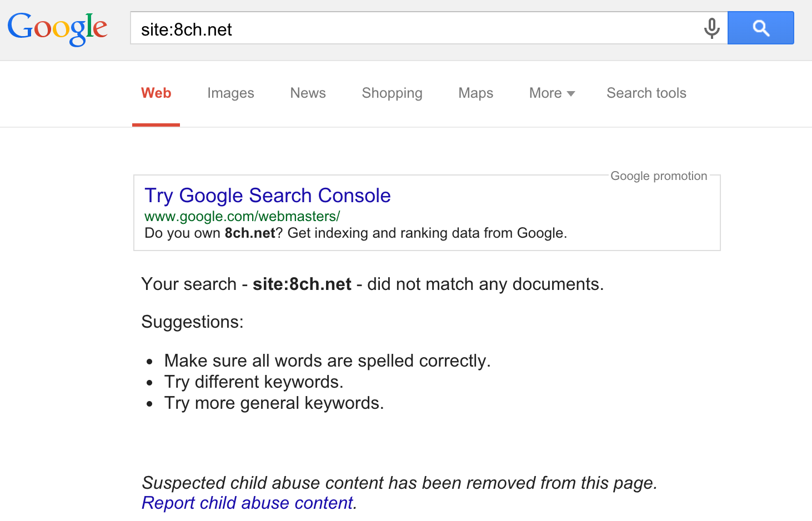Click the green www.google.com/webmasters/ URL
Viewport: 812px width, 521px height.
[242, 216]
